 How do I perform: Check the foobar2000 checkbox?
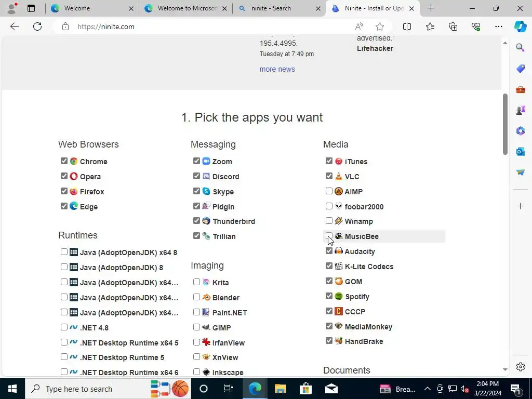(x=329, y=206)
